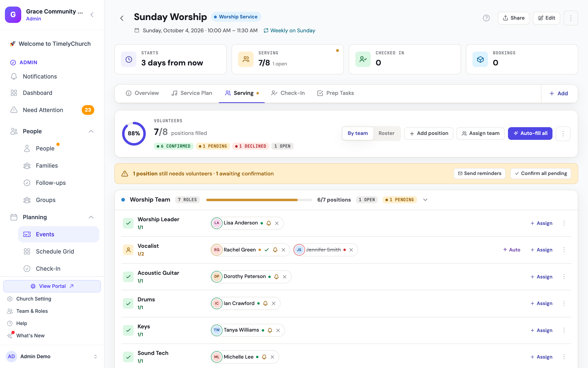Open the Weekly on Sunday recurrence link
The width and height of the screenshot is (588, 368).
coord(289,30)
